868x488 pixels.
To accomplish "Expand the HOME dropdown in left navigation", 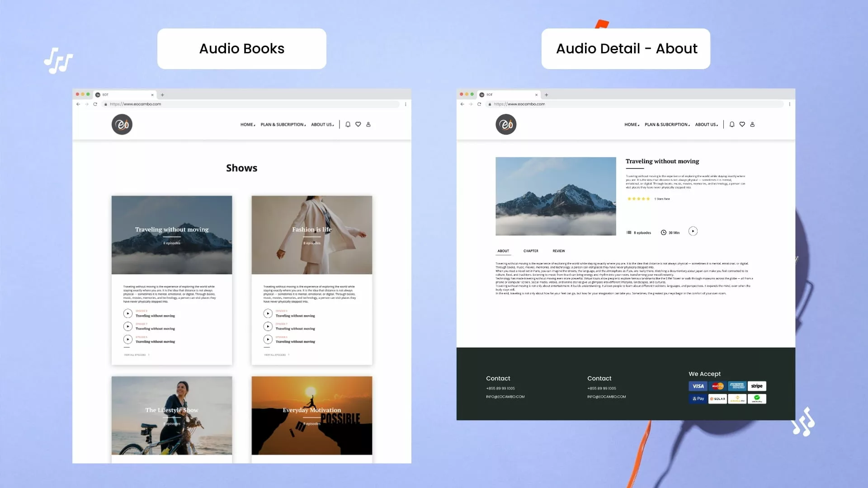I will [x=247, y=125].
